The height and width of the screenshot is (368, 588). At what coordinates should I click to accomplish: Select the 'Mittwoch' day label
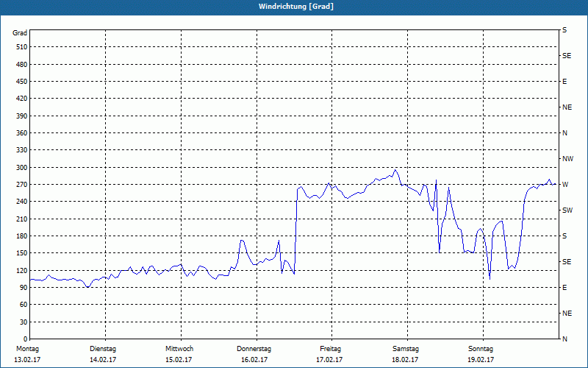[179, 349]
